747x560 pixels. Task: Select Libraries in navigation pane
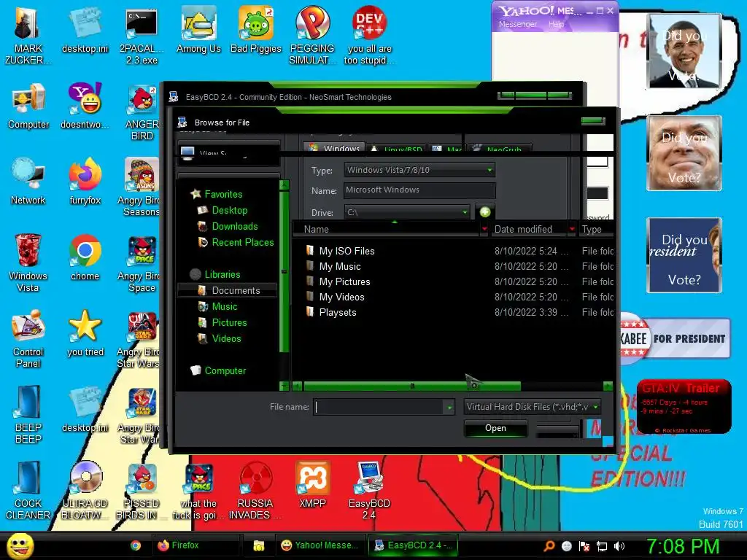(215, 274)
